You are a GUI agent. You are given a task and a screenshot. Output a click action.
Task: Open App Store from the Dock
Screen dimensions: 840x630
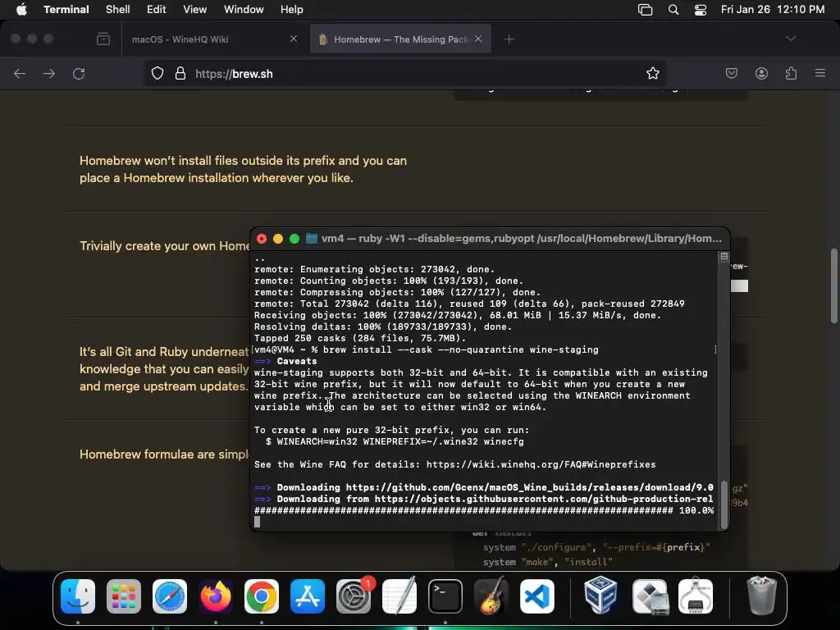click(308, 596)
